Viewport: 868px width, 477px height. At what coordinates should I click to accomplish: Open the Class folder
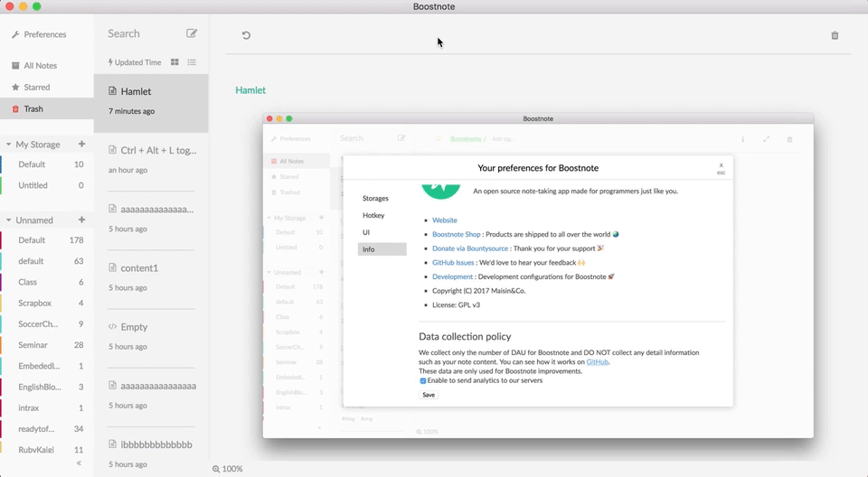pyautogui.click(x=46, y=282)
